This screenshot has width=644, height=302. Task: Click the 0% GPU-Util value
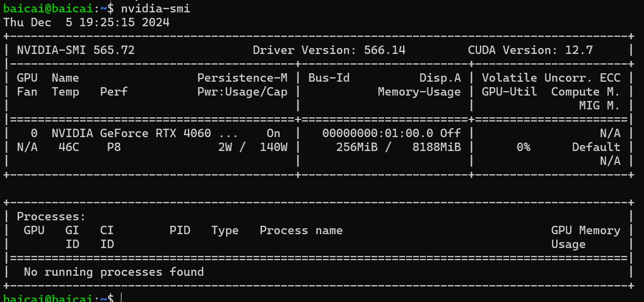tap(524, 147)
